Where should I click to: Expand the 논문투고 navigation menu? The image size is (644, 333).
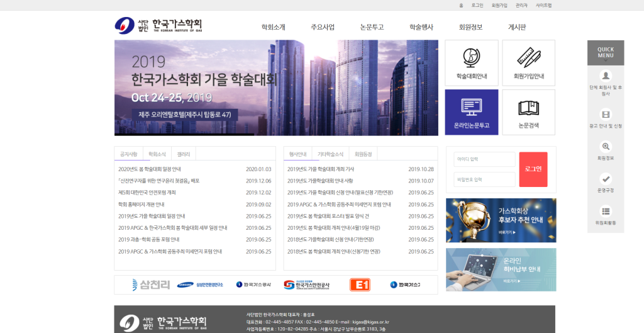[x=372, y=27]
